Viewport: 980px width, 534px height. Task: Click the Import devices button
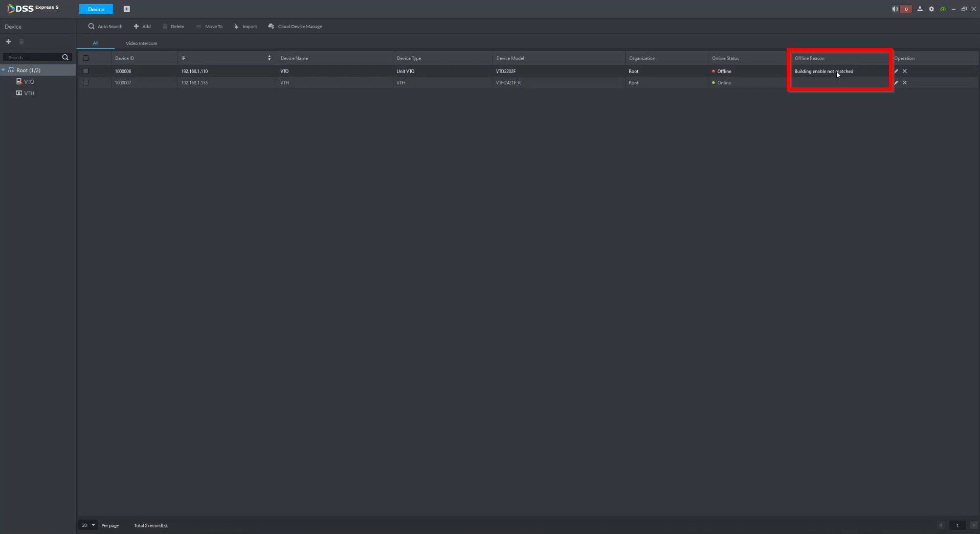pyautogui.click(x=246, y=27)
